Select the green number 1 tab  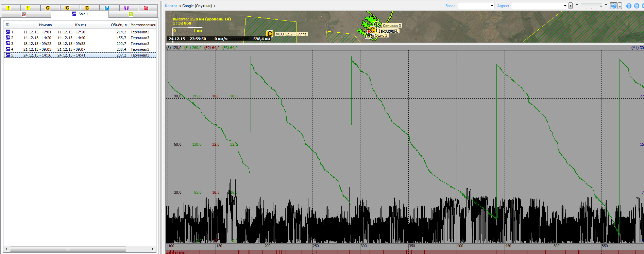(131, 14)
